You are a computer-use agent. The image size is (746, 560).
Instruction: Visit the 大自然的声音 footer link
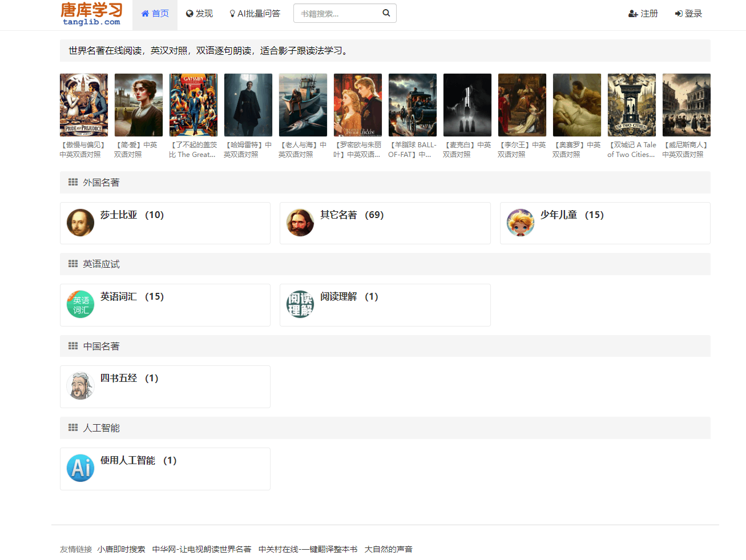[x=388, y=549]
